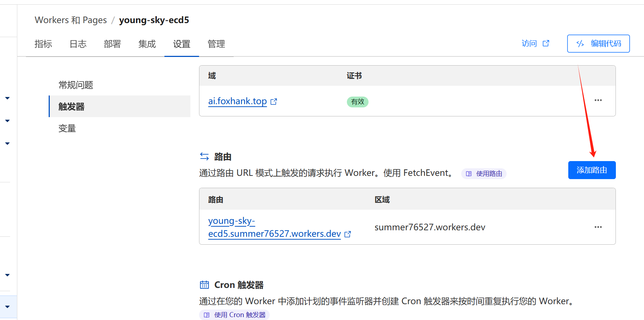Expand the third left sidebar arrow
The height and width of the screenshot is (320, 644).
coord(7,143)
